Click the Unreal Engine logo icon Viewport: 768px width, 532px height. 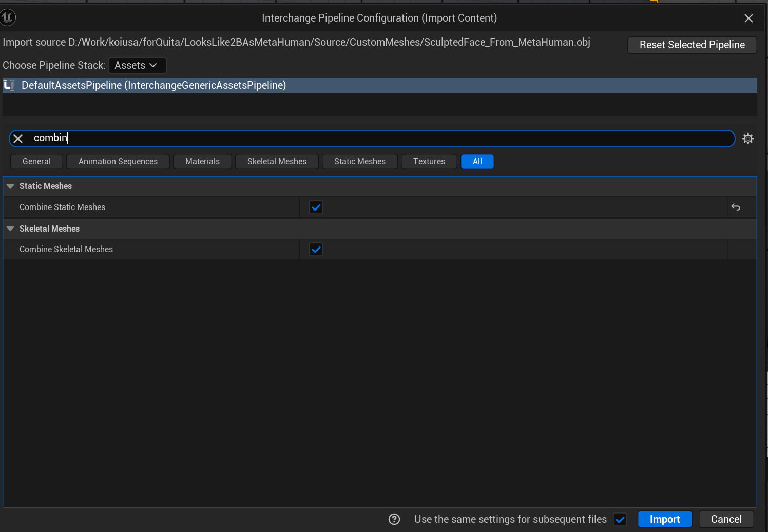(8, 17)
